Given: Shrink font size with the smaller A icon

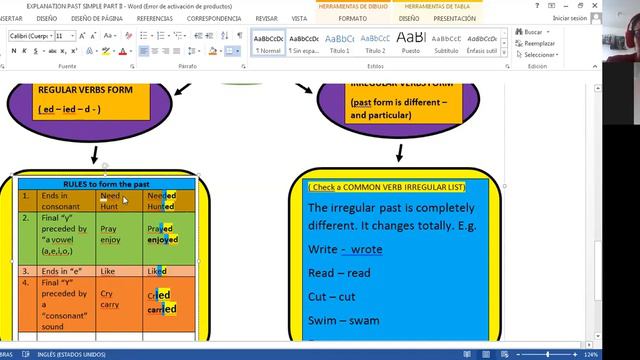Looking at the screenshot, I should pos(93,36).
